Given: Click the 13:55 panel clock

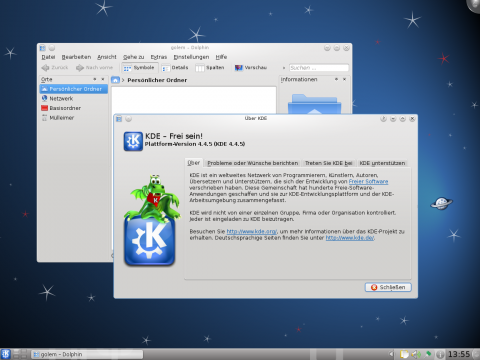Looking at the screenshot, I should coord(459,354).
